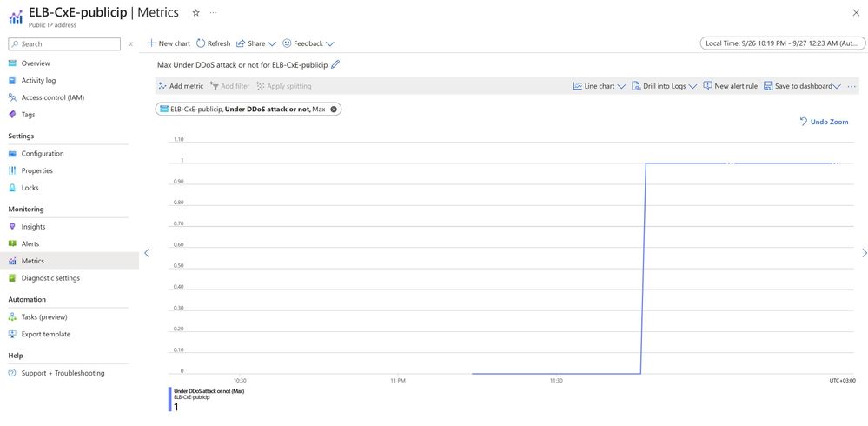Click the Configuration toolbox icon
The width and height of the screenshot is (868, 426).
(12, 154)
